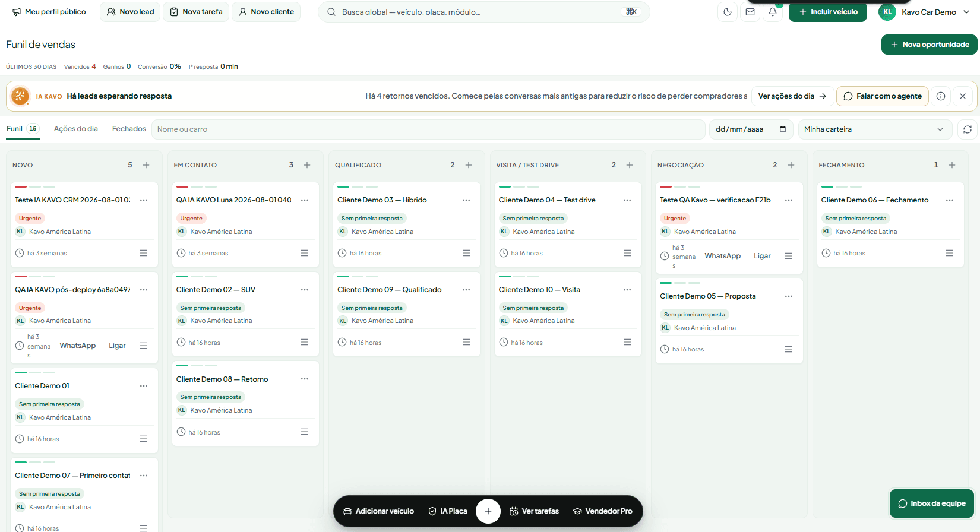Click Nova tarefa button
Viewport: 980px width, 532px height.
click(196, 12)
